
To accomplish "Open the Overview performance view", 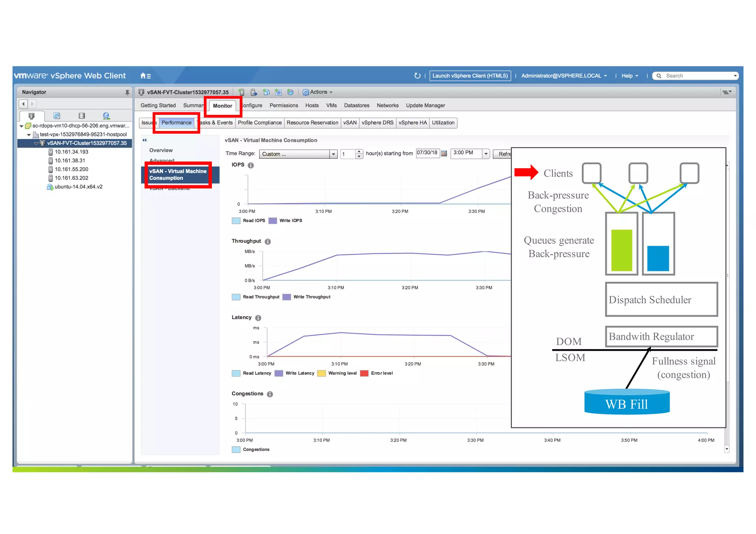I will (161, 151).
